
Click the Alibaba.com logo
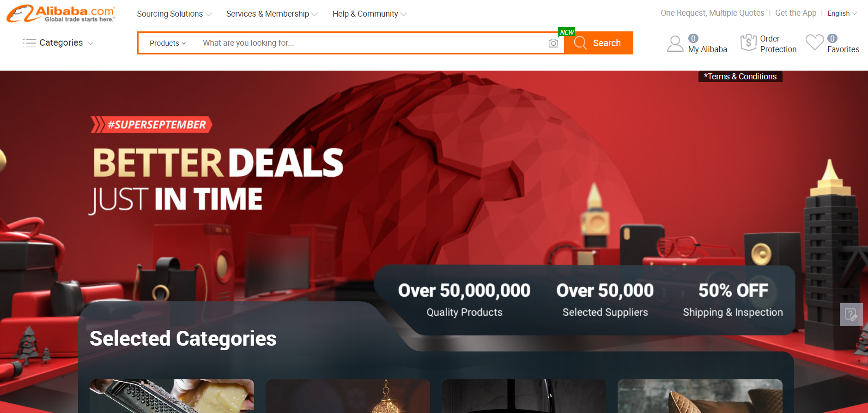[61, 14]
